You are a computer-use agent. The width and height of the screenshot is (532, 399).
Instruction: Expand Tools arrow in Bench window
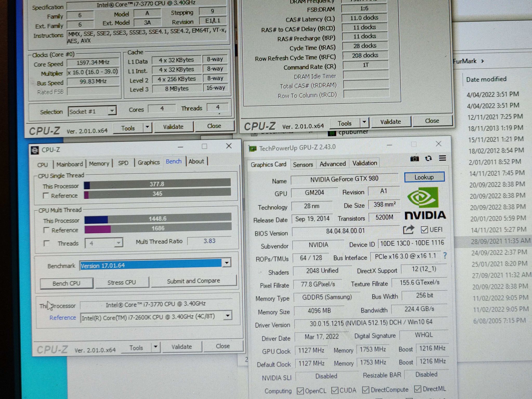pos(155,347)
